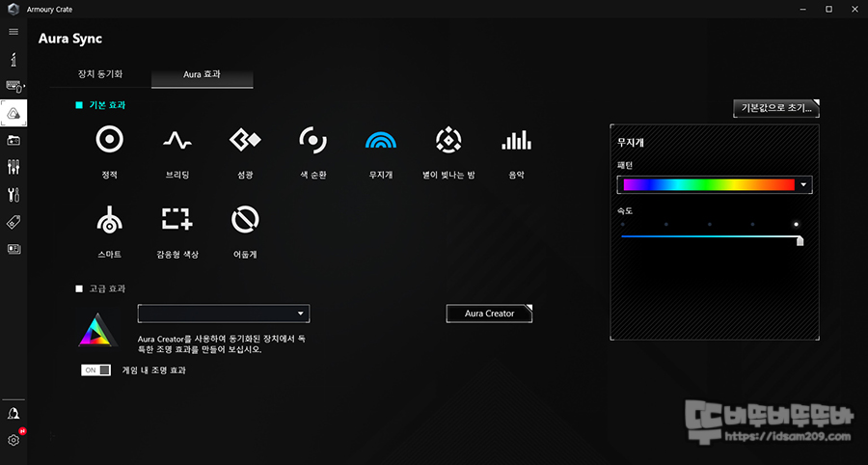Click the 기본값으로 초기... reset button

tap(776, 108)
